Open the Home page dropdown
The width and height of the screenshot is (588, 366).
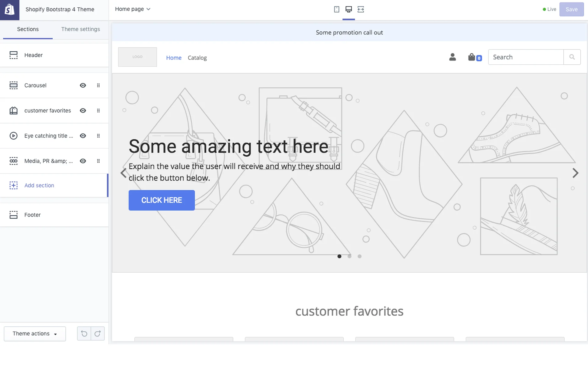133,9
